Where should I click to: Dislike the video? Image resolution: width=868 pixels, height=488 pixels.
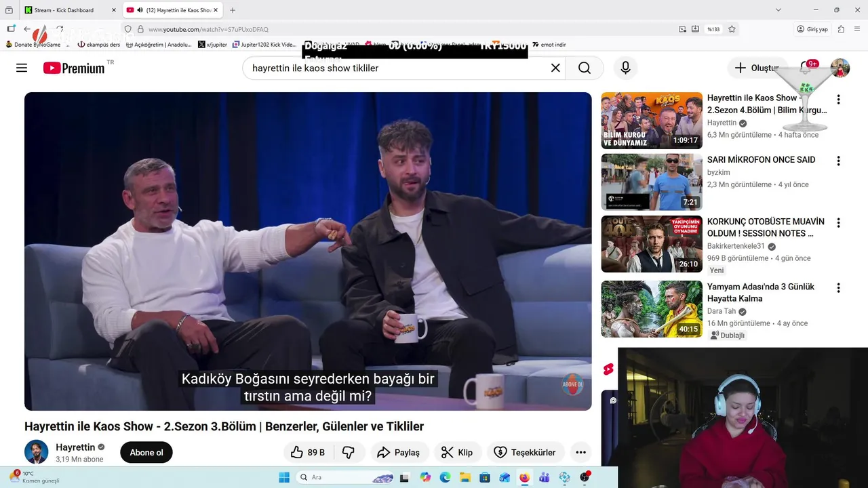tap(349, 452)
